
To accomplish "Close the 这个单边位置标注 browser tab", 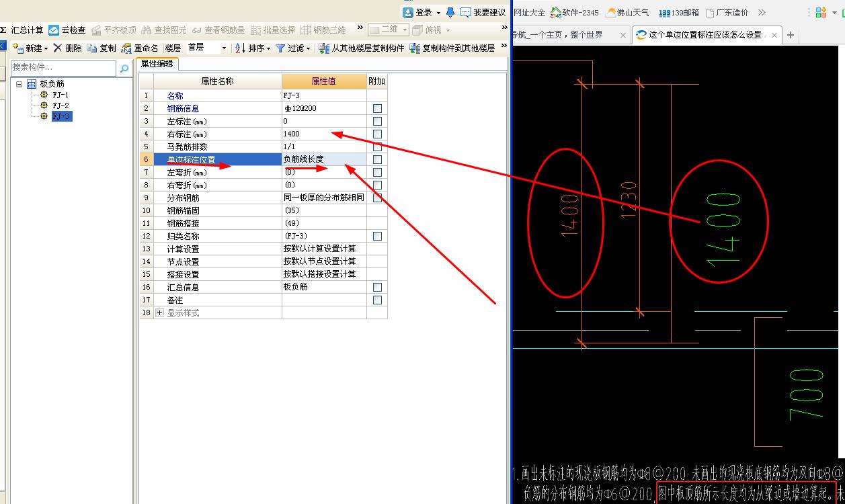I will pyautogui.click(x=775, y=35).
